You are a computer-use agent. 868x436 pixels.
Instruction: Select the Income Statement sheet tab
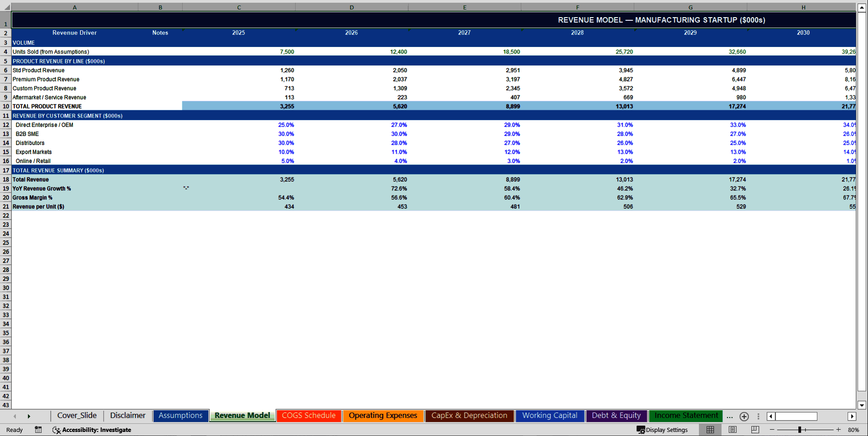(x=685, y=415)
